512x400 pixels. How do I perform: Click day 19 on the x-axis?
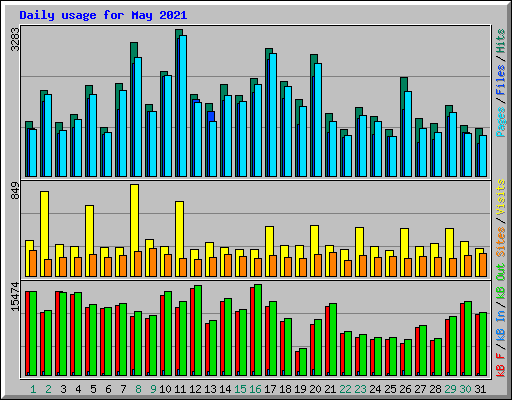(300, 389)
